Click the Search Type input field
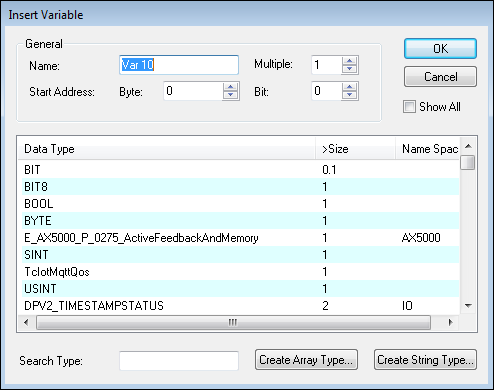 pyautogui.click(x=179, y=360)
